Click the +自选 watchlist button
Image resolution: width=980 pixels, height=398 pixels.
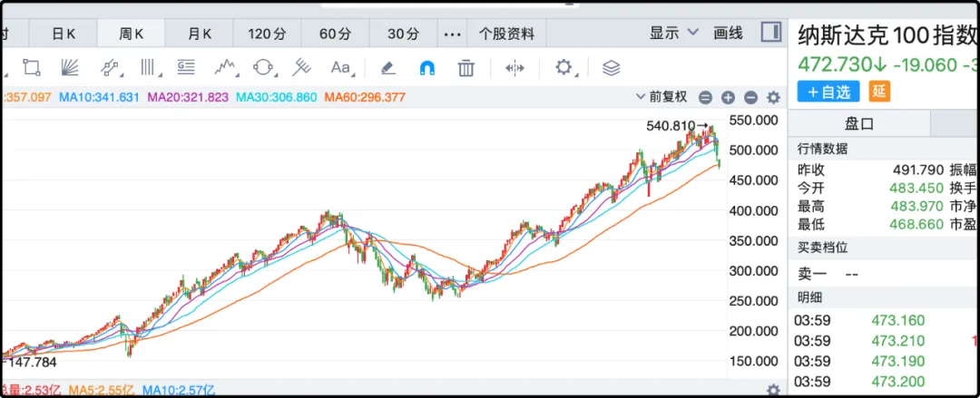coord(828,91)
